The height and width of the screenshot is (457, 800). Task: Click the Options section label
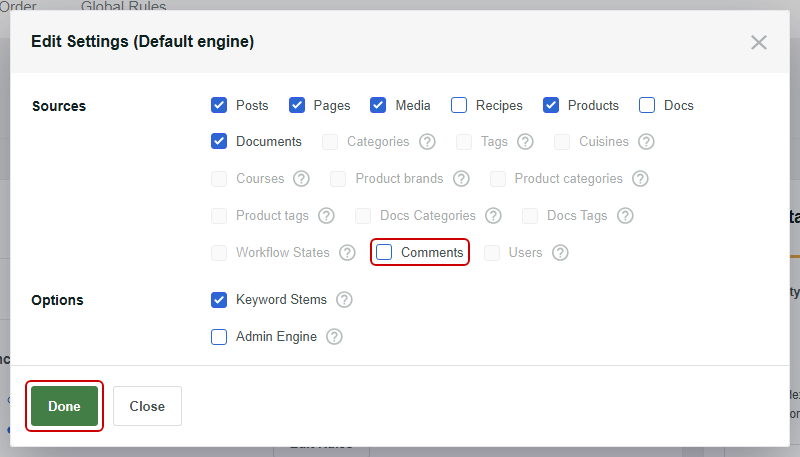point(57,300)
